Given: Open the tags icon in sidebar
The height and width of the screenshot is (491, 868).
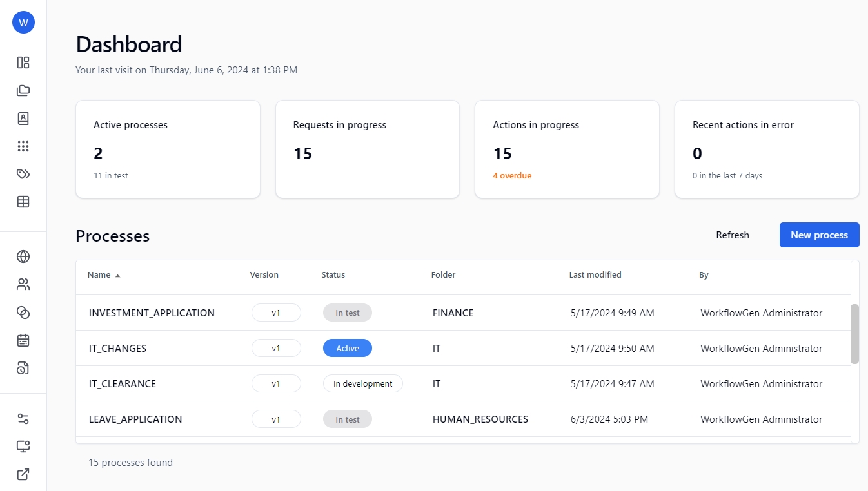Looking at the screenshot, I should tap(23, 174).
